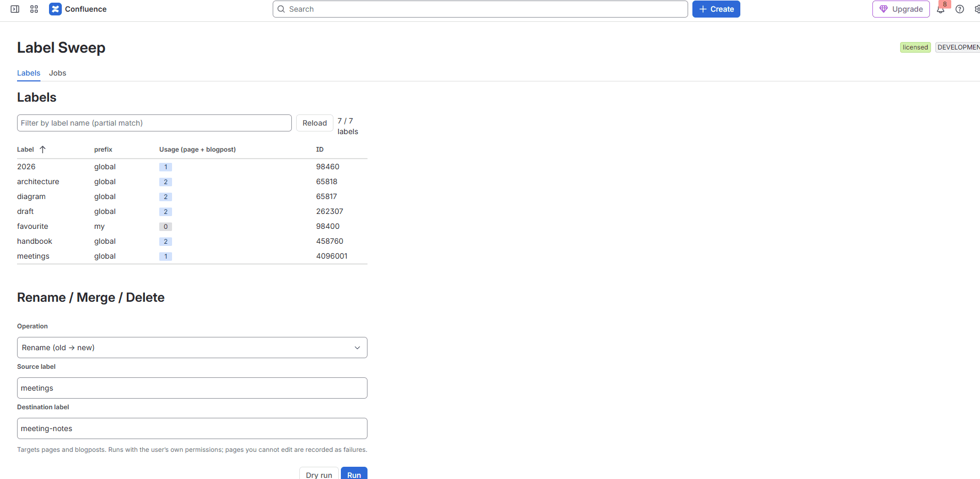Select the architecture label
This screenshot has width=980, height=479.
click(38, 181)
